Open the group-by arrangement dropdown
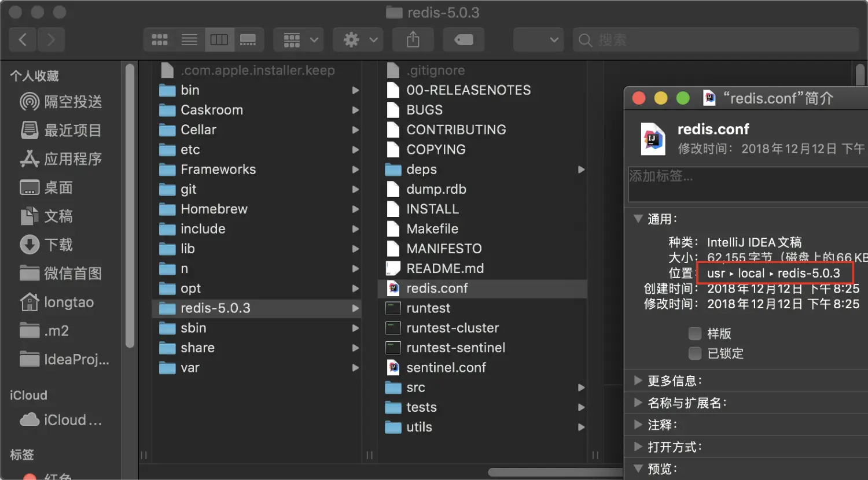The image size is (868, 480). click(x=299, y=40)
